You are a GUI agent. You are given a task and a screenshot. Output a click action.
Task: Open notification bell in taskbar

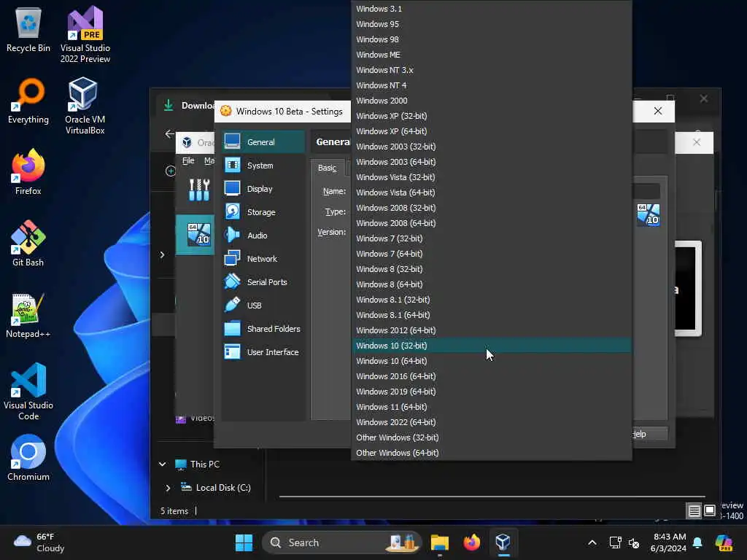(x=697, y=542)
